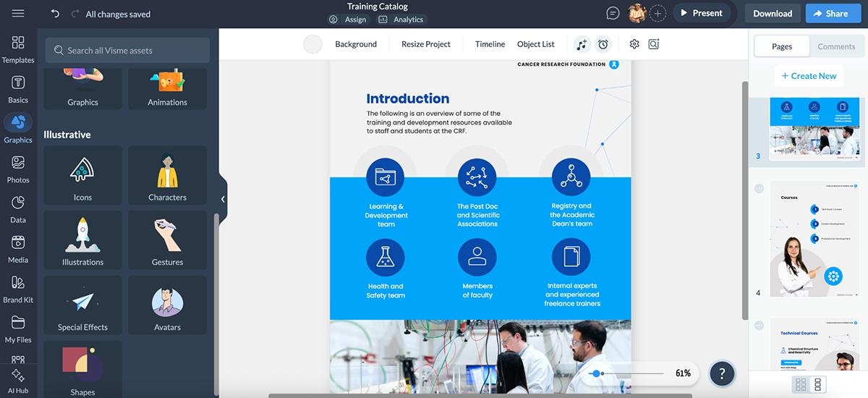Select the Technical Courses page thumbnail
868x398 pixels.
(814, 344)
